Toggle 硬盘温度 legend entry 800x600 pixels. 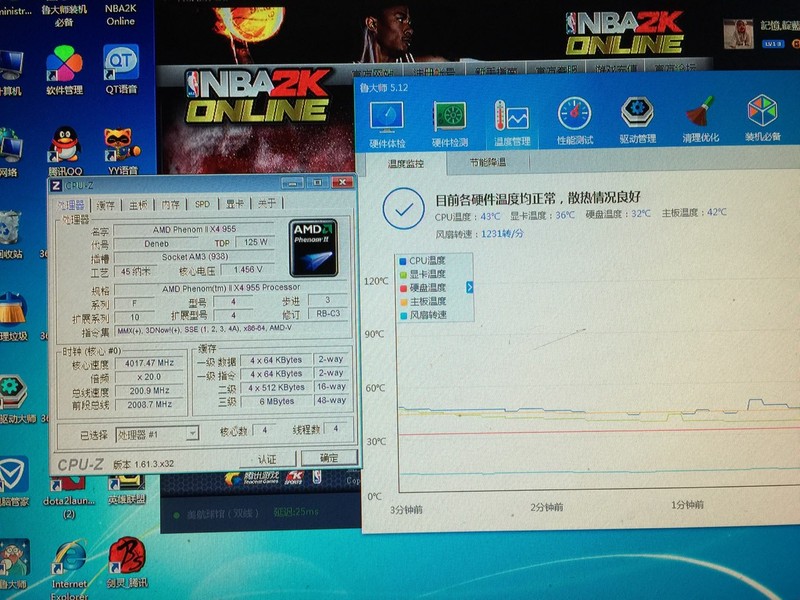click(x=422, y=288)
